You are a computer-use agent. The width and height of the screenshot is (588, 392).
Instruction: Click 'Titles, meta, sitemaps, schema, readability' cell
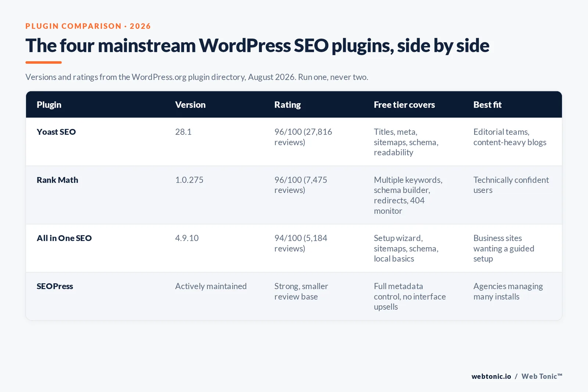pyautogui.click(x=406, y=142)
